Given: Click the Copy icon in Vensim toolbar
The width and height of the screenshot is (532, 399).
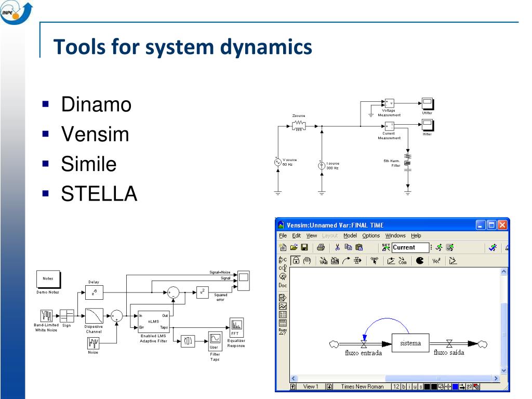Looking at the screenshot, I should pyautogui.click(x=348, y=247).
